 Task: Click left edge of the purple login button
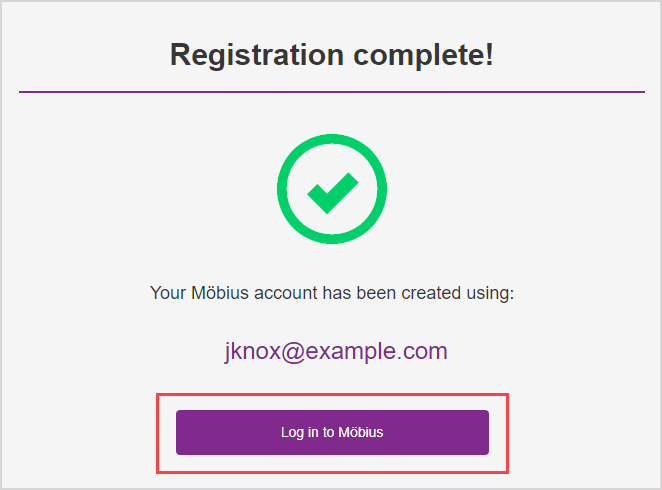click(x=181, y=432)
